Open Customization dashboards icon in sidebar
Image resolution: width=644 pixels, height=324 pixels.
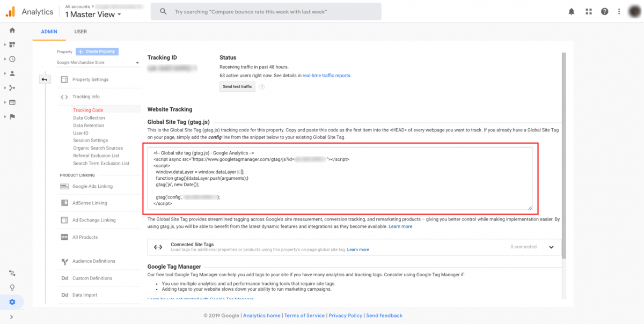pyautogui.click(x=12, y=45)
